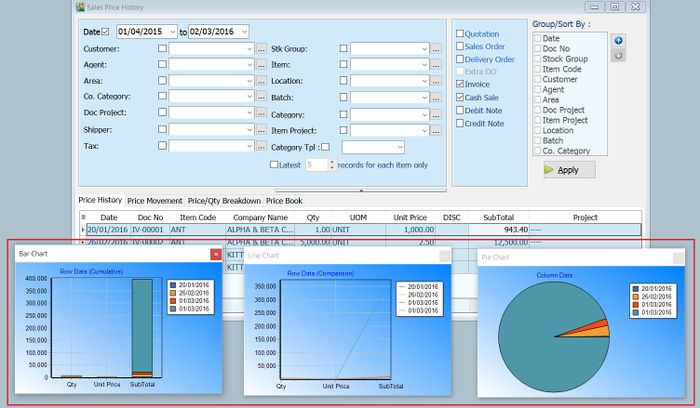
Task: Expand the start date dropdown
Action: tap(172, 32)
